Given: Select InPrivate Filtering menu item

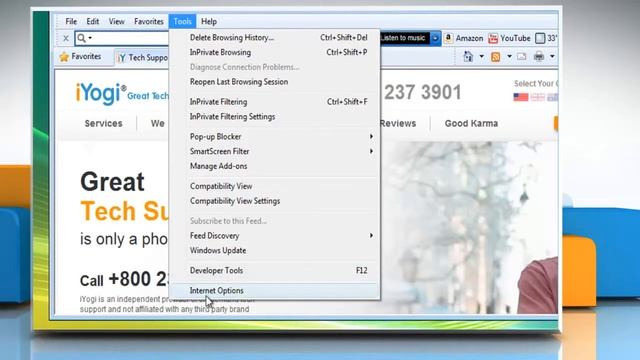Looking at the screenshot, I should click(x=274, y=102).
